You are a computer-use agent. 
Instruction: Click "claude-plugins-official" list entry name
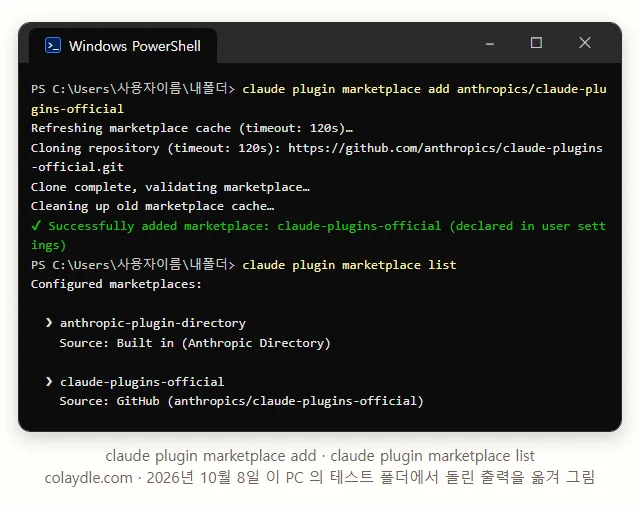[142, 382]
